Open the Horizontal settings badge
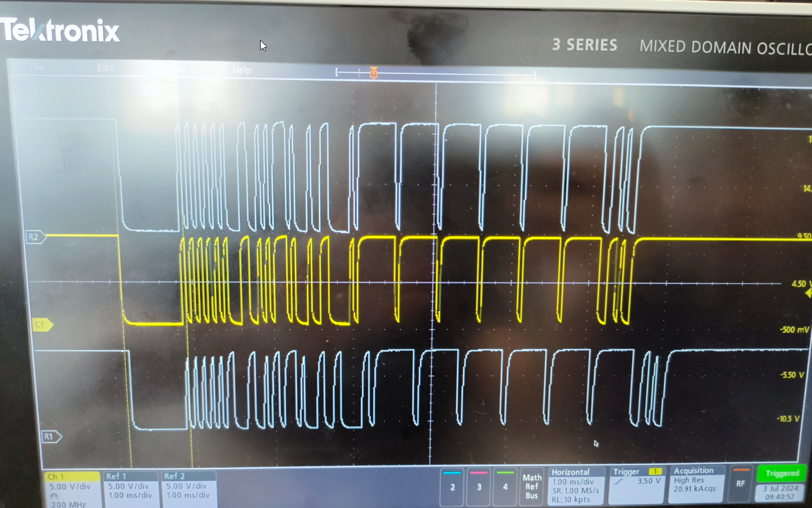This screenshot has height=508, width=812. point(577,486)
